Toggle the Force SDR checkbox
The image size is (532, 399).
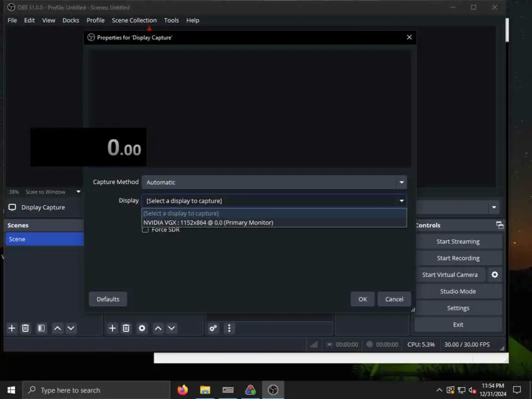point(145,230)
